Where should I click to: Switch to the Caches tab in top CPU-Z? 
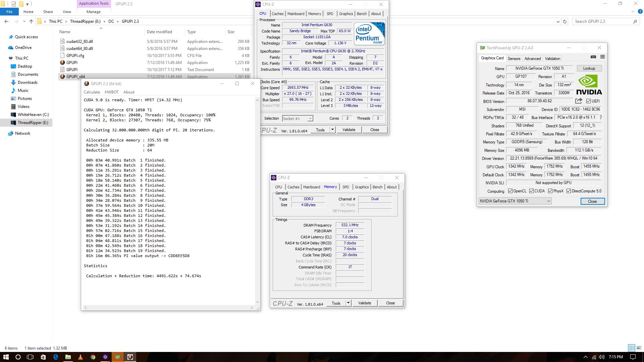[x=277, y=14]
